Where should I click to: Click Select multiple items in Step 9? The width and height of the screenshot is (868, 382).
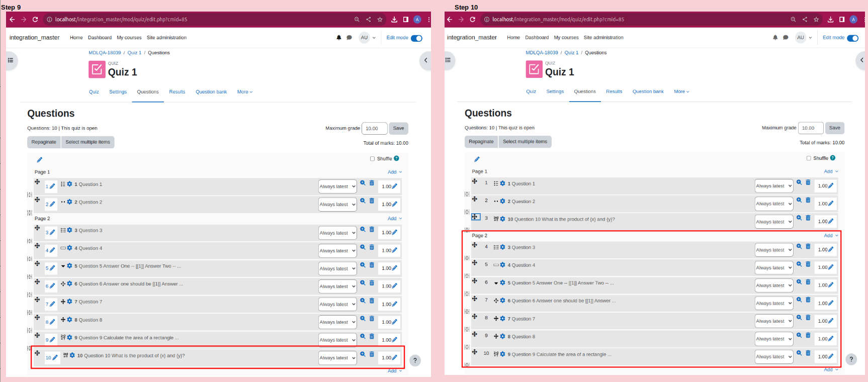click(x=88, y=142)
